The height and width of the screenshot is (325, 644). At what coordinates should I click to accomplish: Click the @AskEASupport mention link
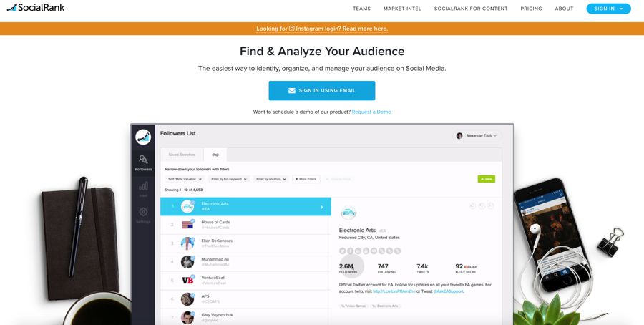(448, 291)
